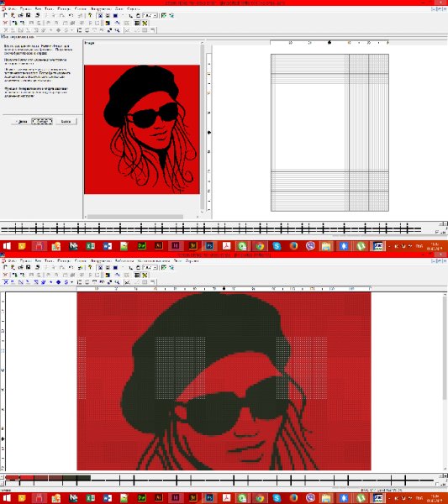Click the red scissors cut icon in the import wizard toolbar
Viewport: 448px width, 504px height.
click(5, 23)
